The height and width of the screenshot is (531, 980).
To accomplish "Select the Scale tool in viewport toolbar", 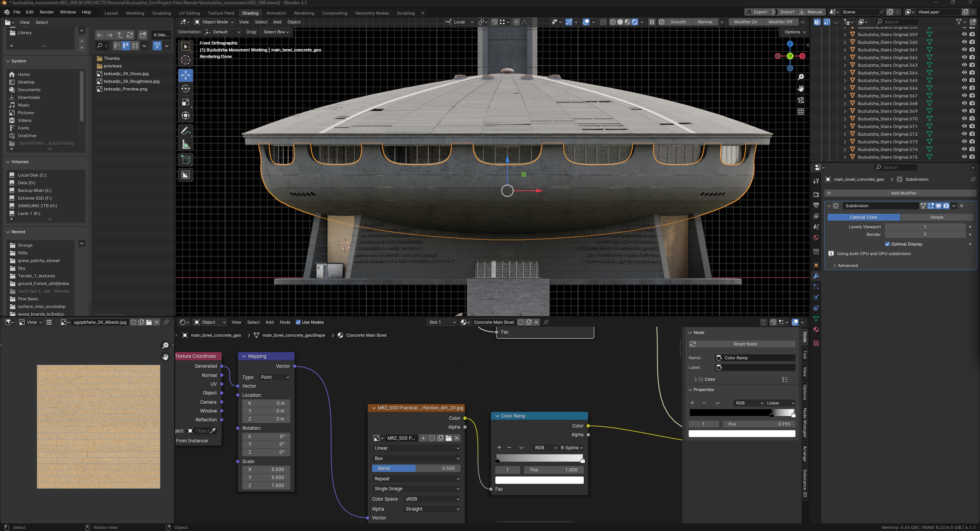I will (186, 102).
